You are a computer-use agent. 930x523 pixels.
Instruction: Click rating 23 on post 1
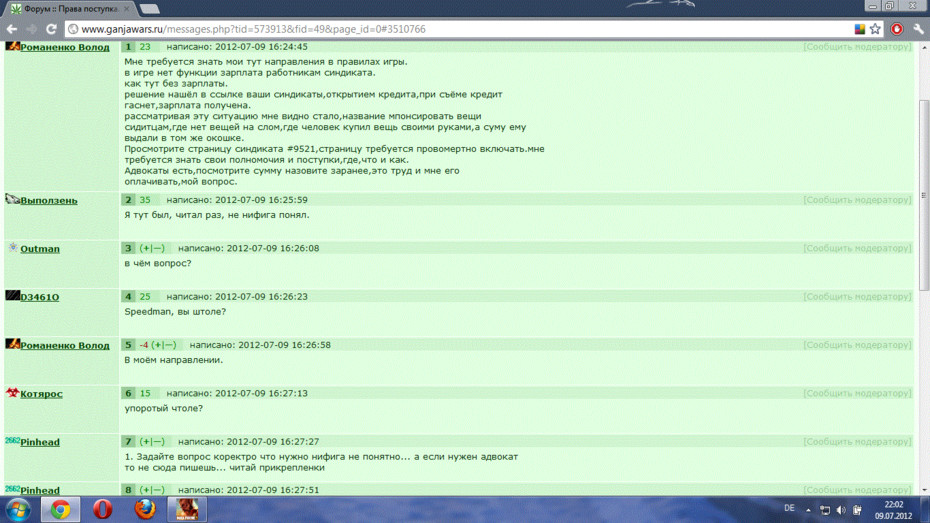click(145, 47)
